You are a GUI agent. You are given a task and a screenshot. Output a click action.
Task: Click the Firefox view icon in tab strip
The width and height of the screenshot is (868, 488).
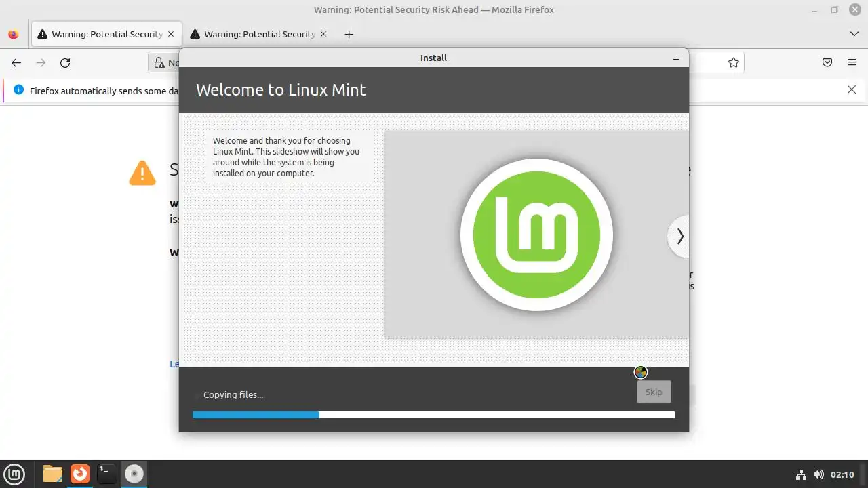[x=14, y=34]
